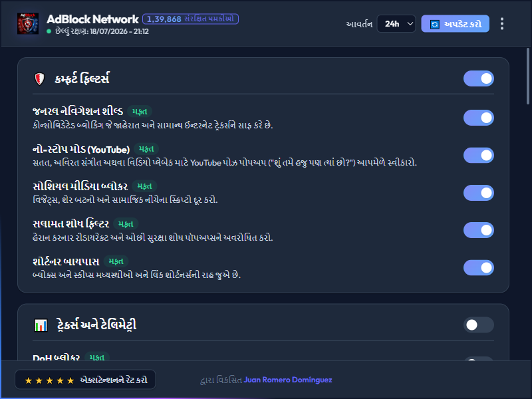Viewport: 532px width, 399px height.
Task: Click the અપડેટ કરો update button
Action: click(455, 24)
